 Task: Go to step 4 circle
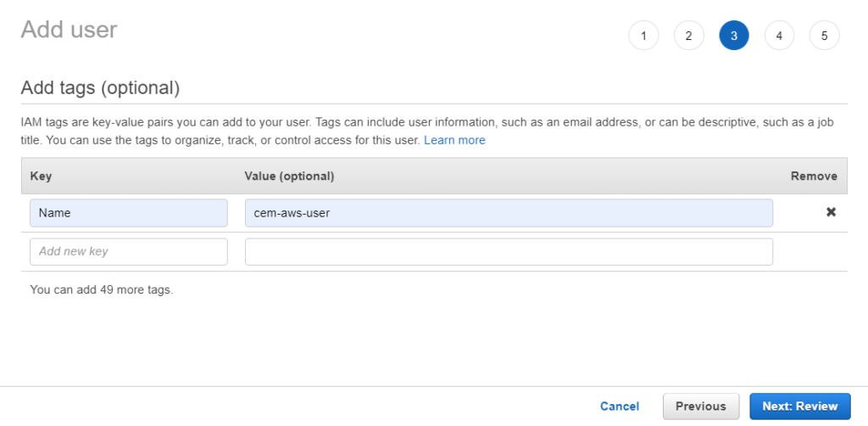[x=779, y=36]
